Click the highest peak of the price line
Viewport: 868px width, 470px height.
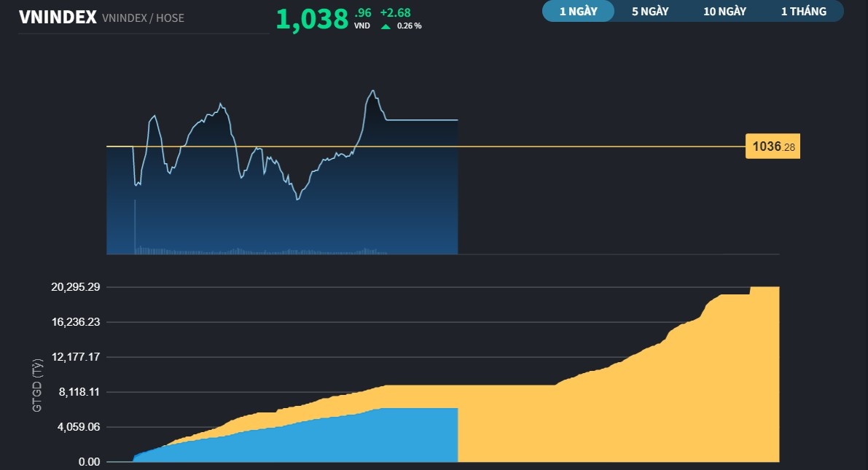[373, 91]
